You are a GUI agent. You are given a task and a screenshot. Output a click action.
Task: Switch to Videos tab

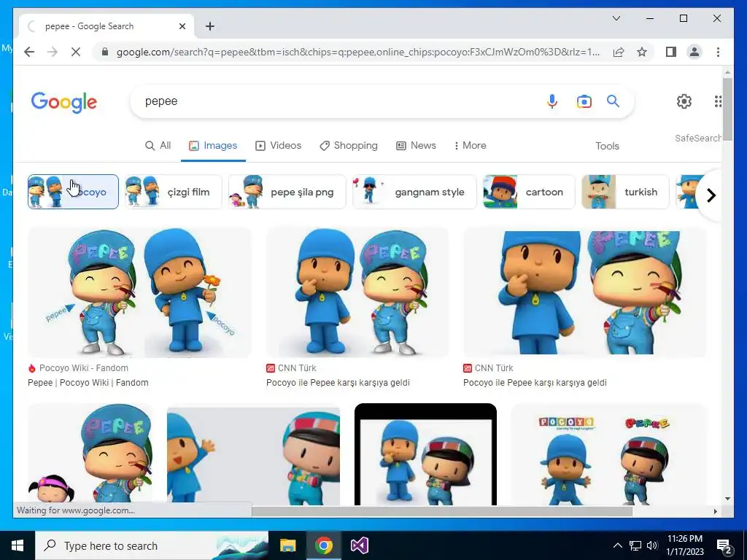pos(278,145)
